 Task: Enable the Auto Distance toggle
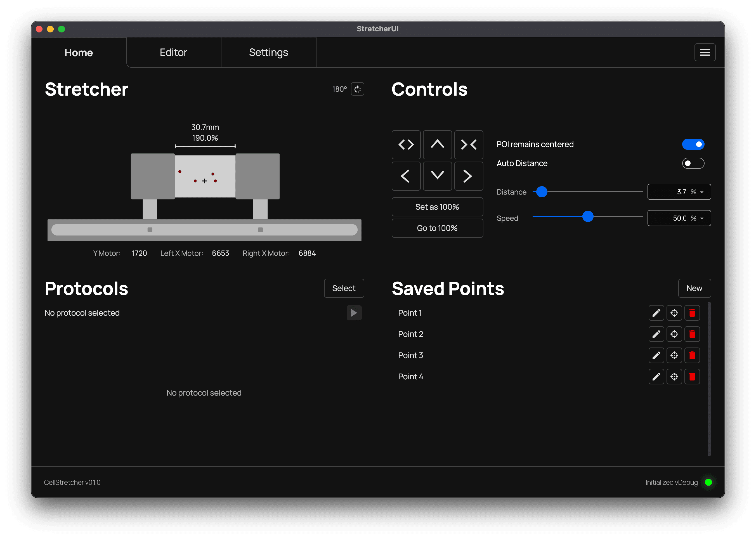click(693, 163)
